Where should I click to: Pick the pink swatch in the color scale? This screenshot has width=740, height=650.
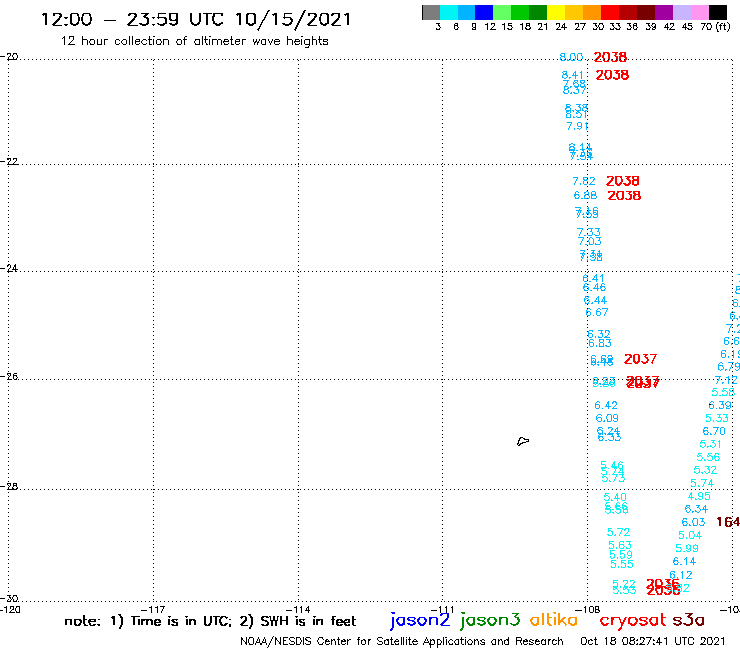(x=700, y=12)
